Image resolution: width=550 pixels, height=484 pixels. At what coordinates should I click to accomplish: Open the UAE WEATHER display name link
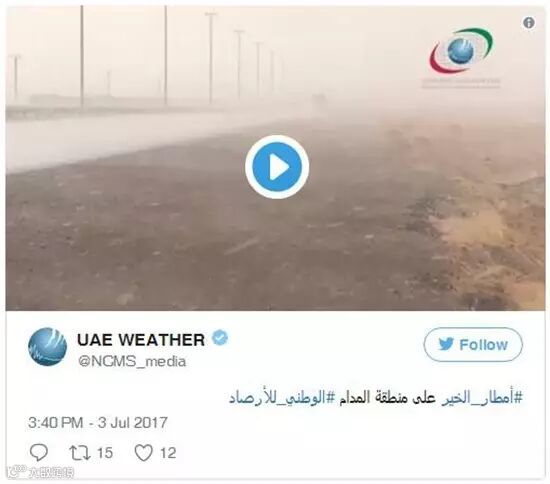point(141,340)
